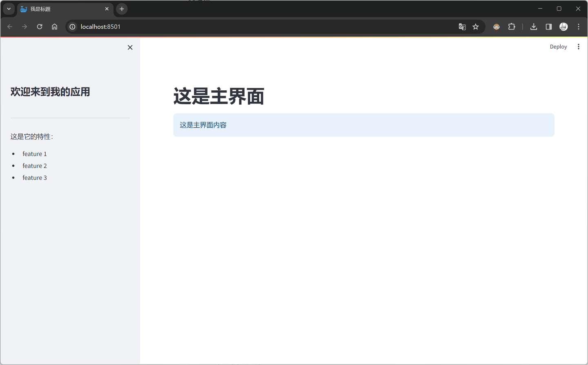This screenshot has width=588, height=365.
Task: Open Google Translate icon in the address bar
Action: 462,27
